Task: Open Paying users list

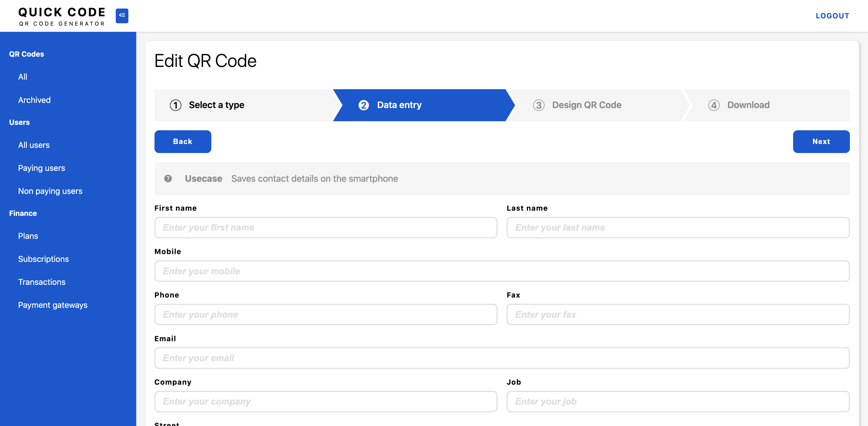Action: click(x=41, y=168)
